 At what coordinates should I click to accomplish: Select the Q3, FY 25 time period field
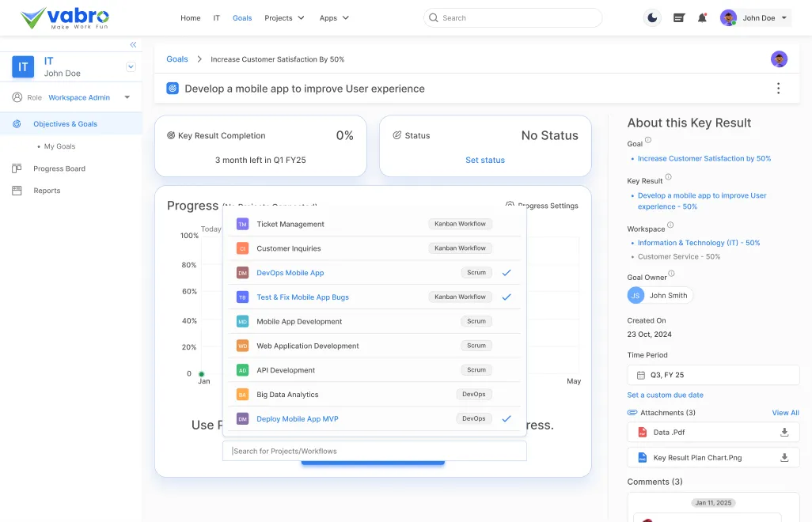[x=713, y=375]
